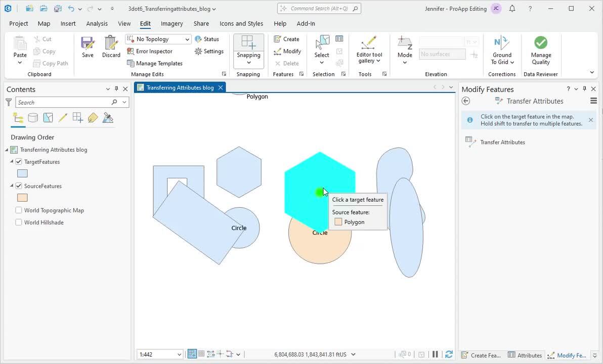Open the map scale 1:442 dropdown

tap(179, 354)
